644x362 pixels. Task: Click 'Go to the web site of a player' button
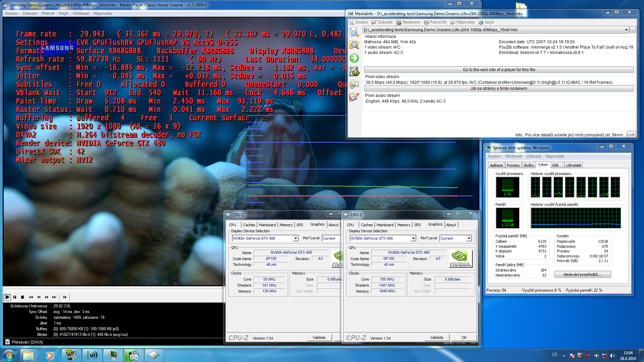(x=499, y=70)
